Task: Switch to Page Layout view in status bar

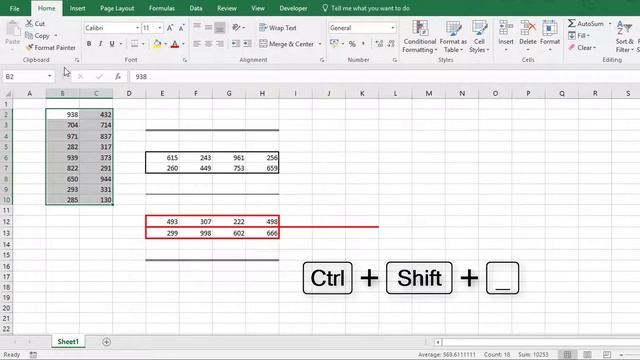Action: [x=587, y=354]
